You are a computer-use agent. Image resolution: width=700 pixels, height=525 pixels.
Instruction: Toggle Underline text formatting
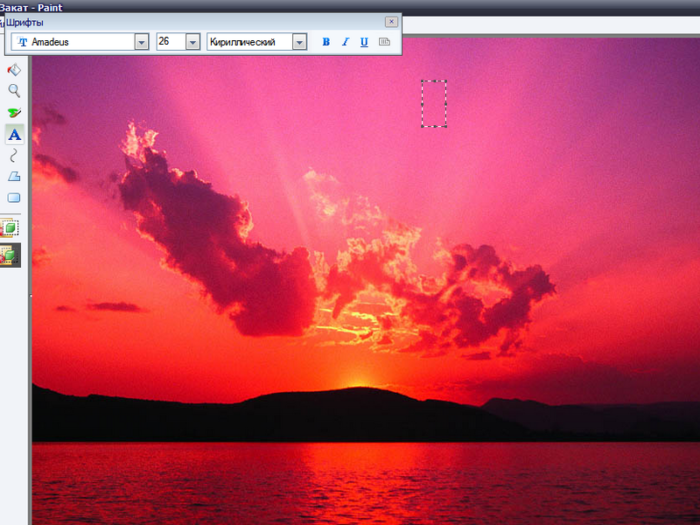(364, 42)
